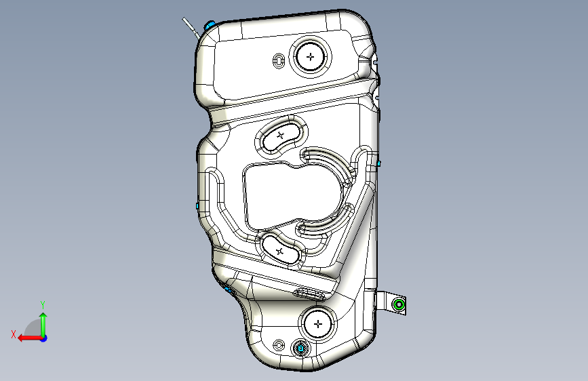The height and width of the screenshot is (381, 588).
Task: Click the red X axis of the triad
Action: pos(30,338)
